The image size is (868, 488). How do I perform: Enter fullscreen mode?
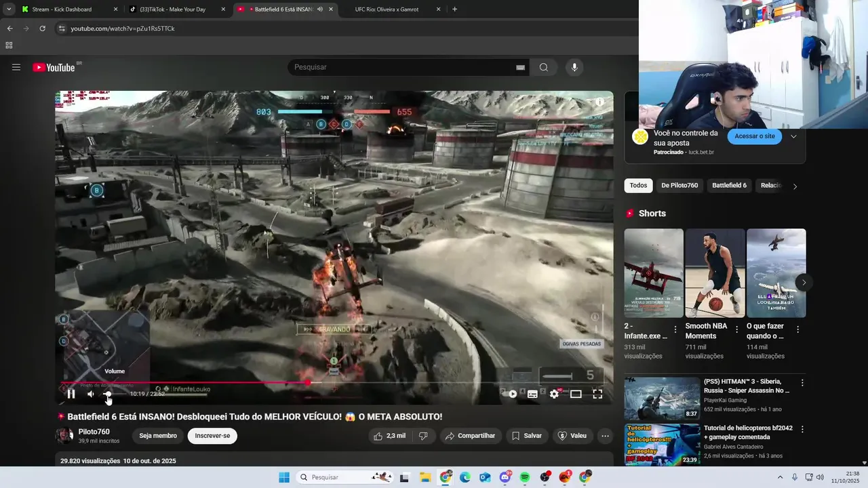(597, 394)
